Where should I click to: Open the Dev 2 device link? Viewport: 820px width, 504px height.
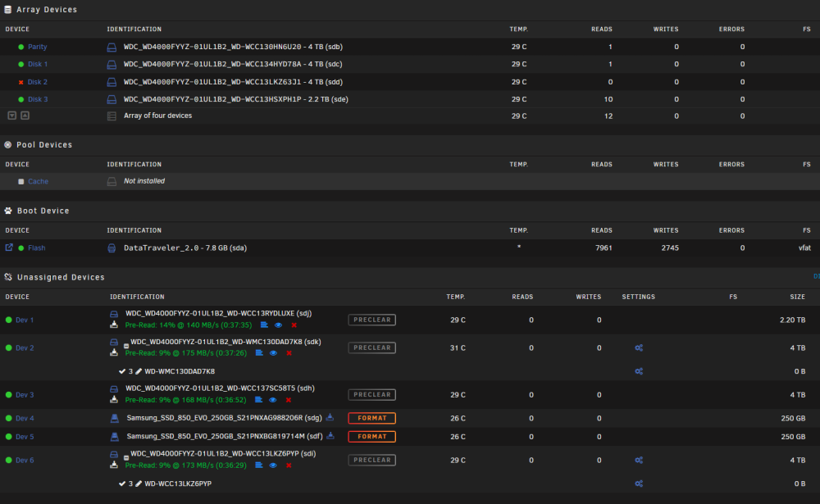click(x=25, y=347)
